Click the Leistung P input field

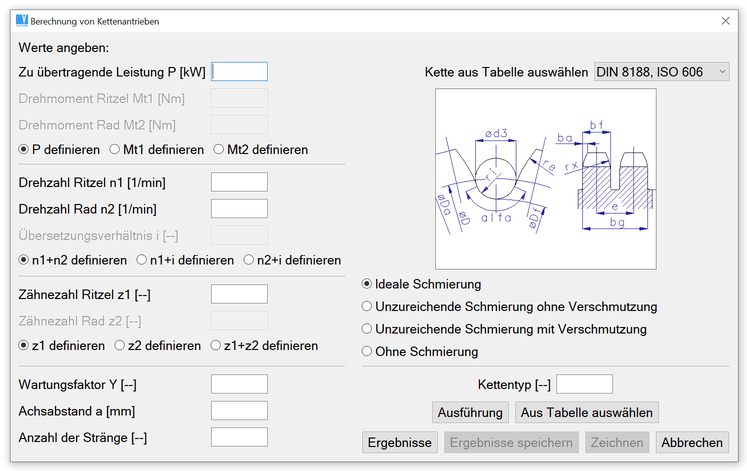(240, 71)
